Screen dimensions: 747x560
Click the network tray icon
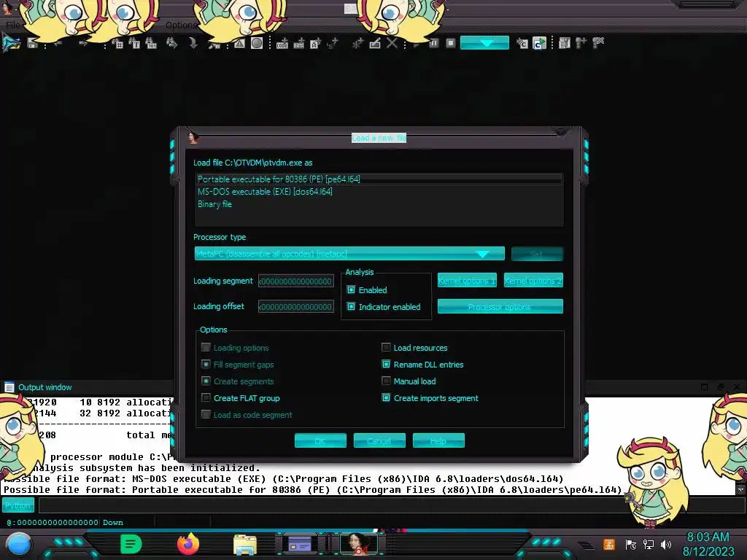649,544
